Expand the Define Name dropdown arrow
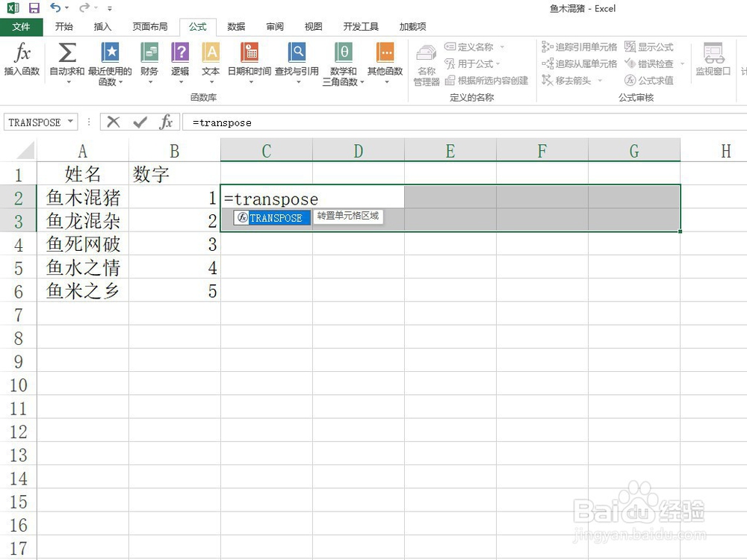This screenshot has height=560, width=747. click(502, 47)
